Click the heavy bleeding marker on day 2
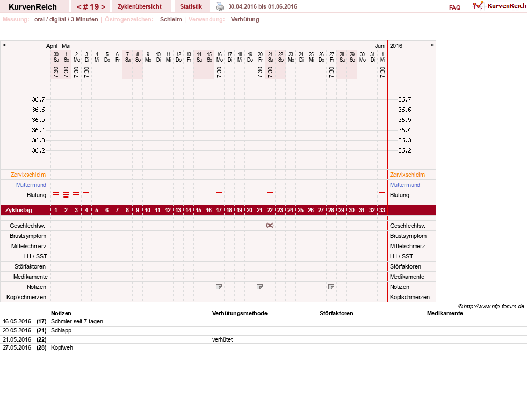 coord(66,194)
